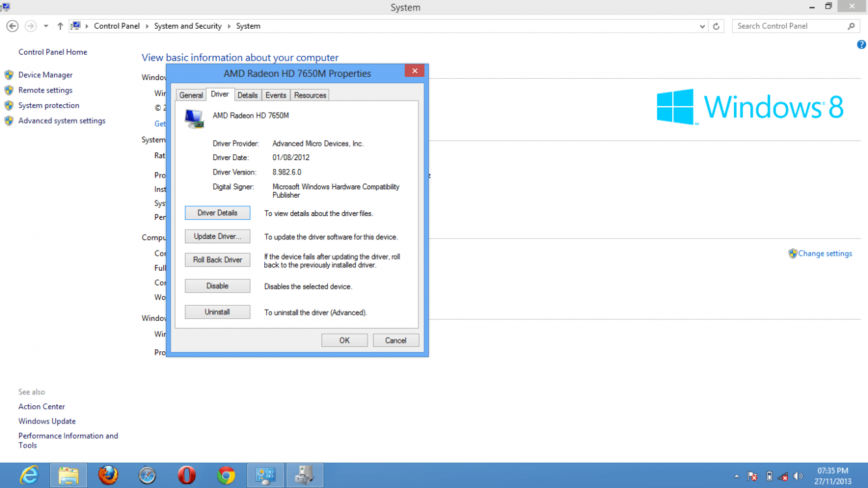
Task: Click the Driver Details button
Action: 217,213
